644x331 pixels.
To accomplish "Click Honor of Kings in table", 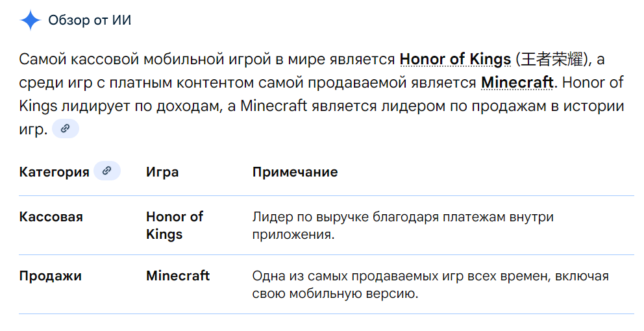I will tap(175, 225).
